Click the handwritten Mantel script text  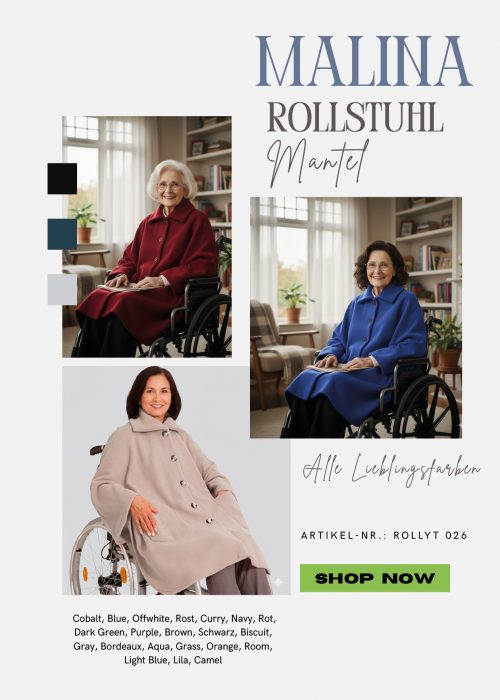point(319,163)
